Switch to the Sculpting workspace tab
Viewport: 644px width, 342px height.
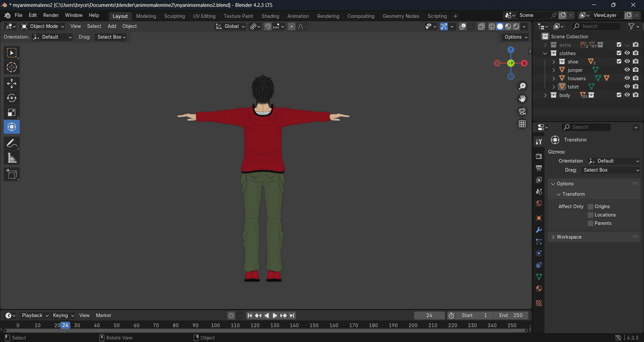tap(174, 16)
